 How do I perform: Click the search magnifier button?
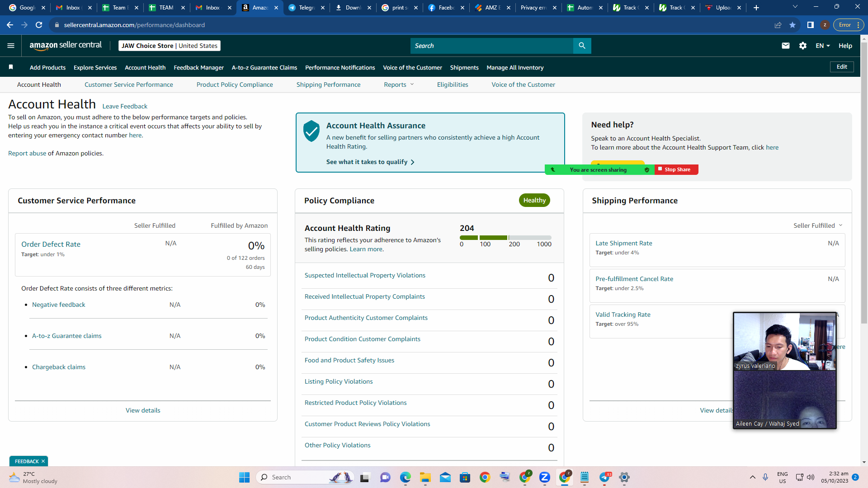click(x=582, y=46)
